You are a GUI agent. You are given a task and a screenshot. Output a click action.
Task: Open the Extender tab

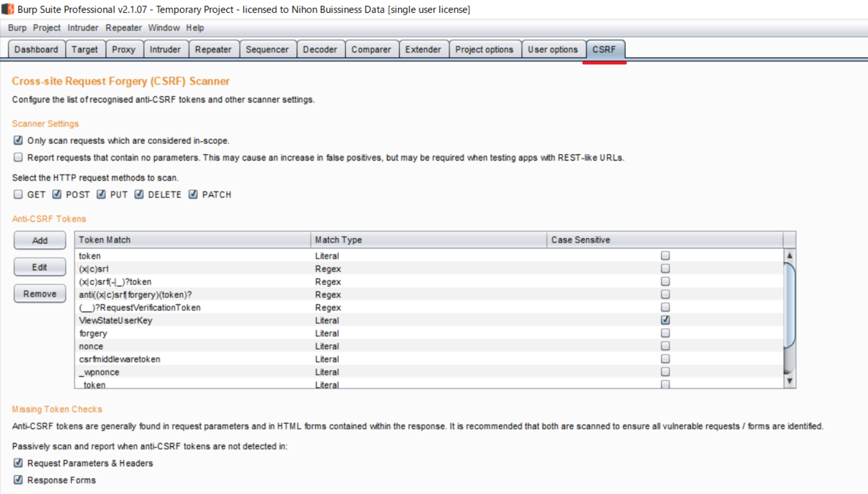tap(423, 48)
